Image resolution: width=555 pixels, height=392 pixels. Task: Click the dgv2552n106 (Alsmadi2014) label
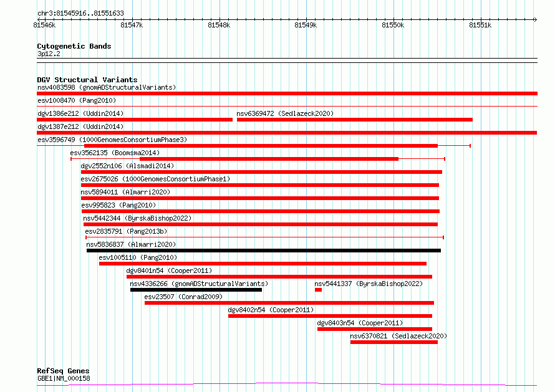[127, 166]
